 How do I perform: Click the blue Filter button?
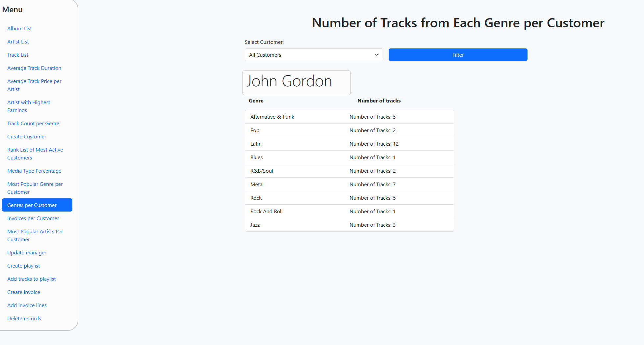pos(458,55)
